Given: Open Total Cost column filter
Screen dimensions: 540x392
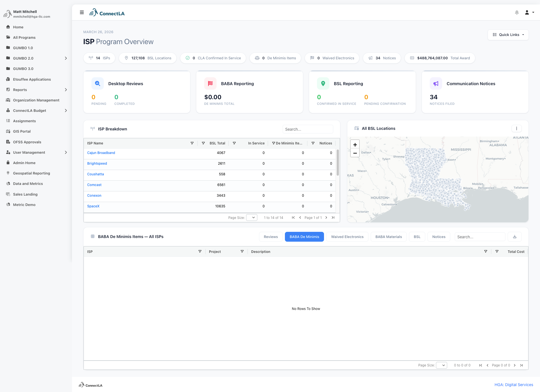Looking at the screenshot, I should 497,251.
